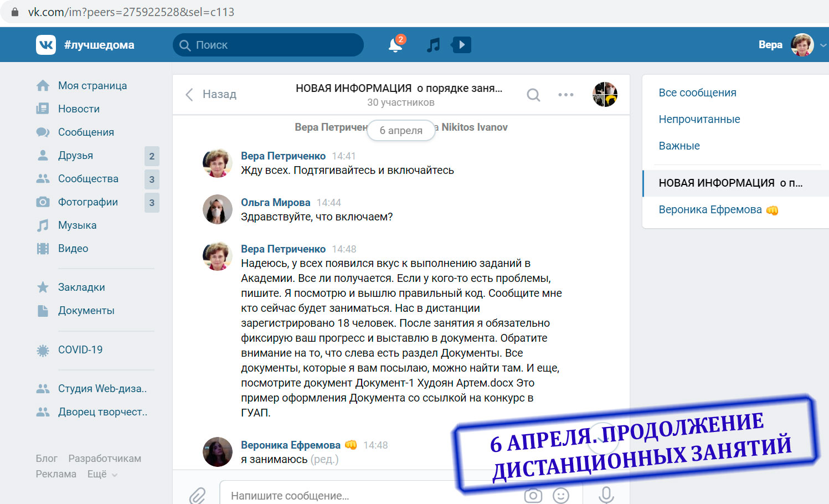The height and width of the screenshot is (504, 829).
Task: Go back with the Назад button
Action: point(211,94)
